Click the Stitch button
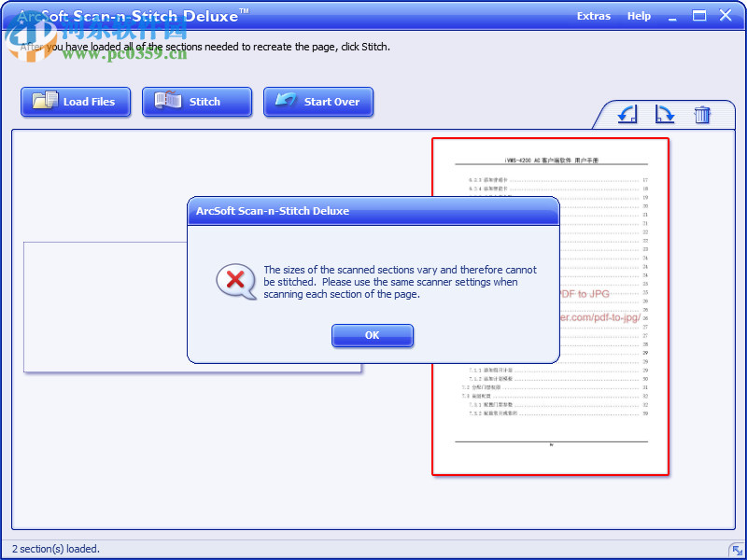The image size is (747, 560). tap(197, 102)
